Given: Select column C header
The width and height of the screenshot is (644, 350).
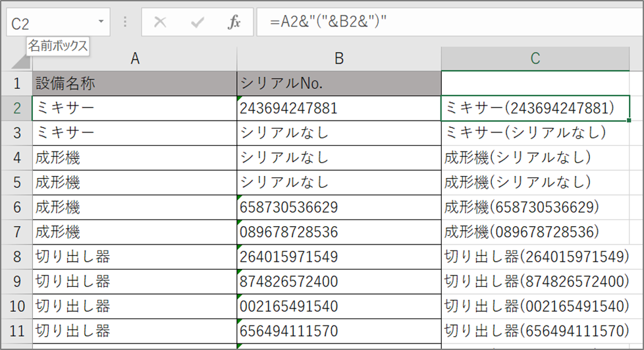Looking at the screenshot, I should coord(535,59).
